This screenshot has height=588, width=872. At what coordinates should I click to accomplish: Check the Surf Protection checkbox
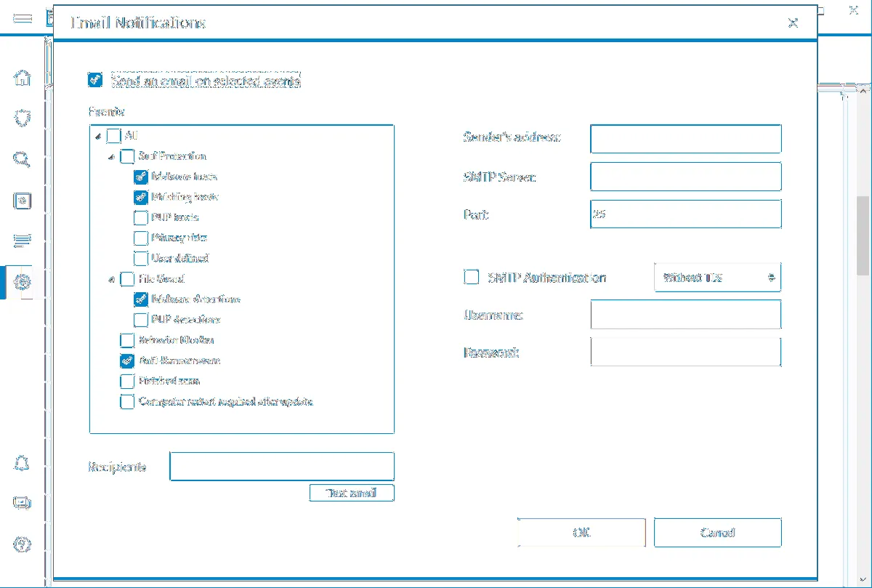pyautogui.click(x=127, y=156)
